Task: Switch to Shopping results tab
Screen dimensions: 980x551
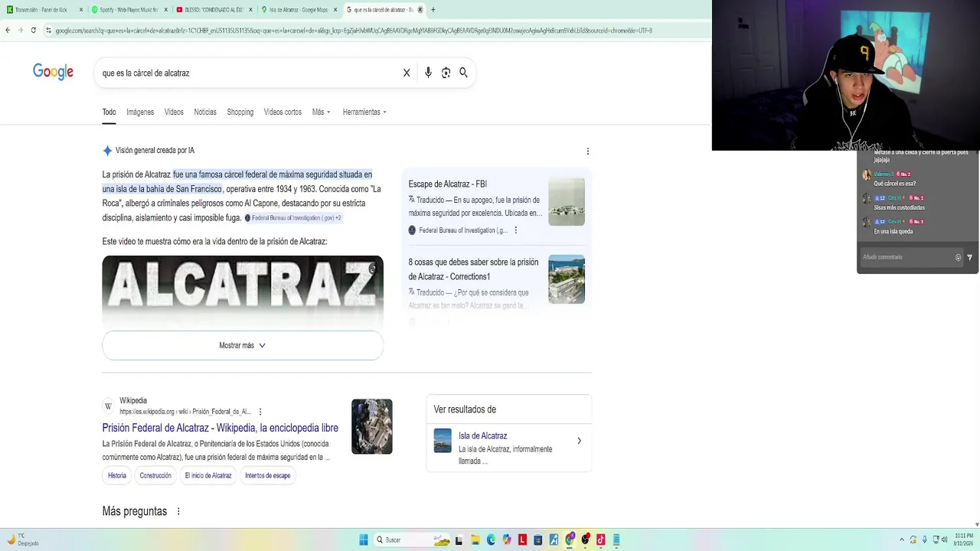Action: [x=240, y=112]
